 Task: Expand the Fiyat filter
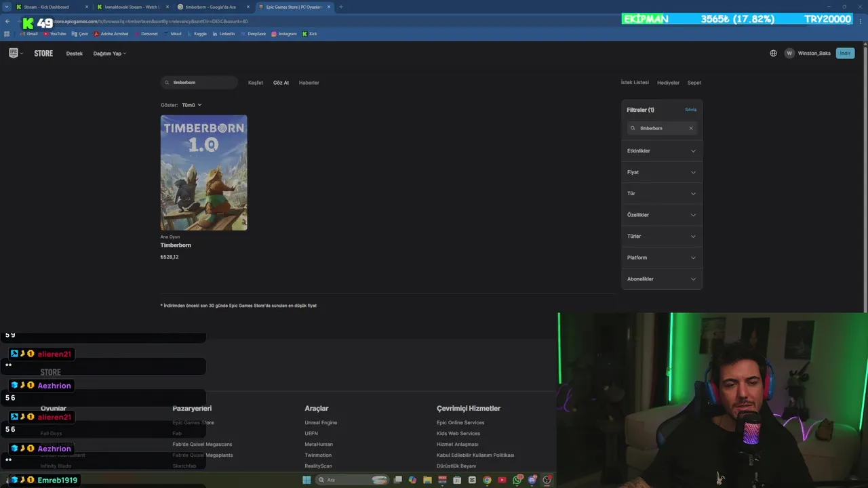tap(662, 172)
